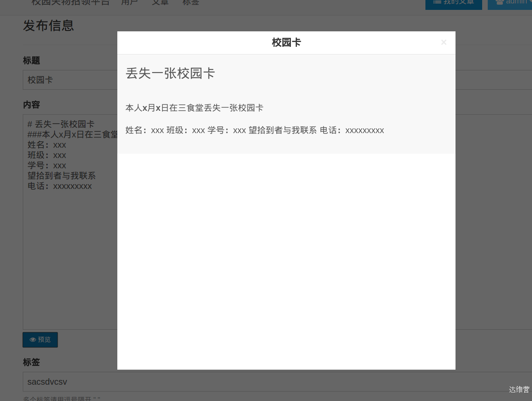The image size is (532, 401).
Task: Click the 望拾到者与我联系 line in textarea
Action: click(61, 176)
